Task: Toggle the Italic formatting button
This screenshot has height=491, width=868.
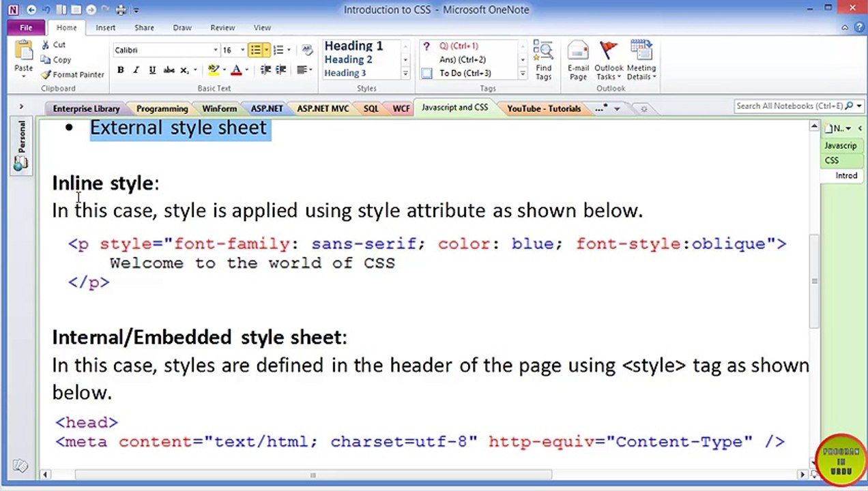Action: tap(136, 70)
